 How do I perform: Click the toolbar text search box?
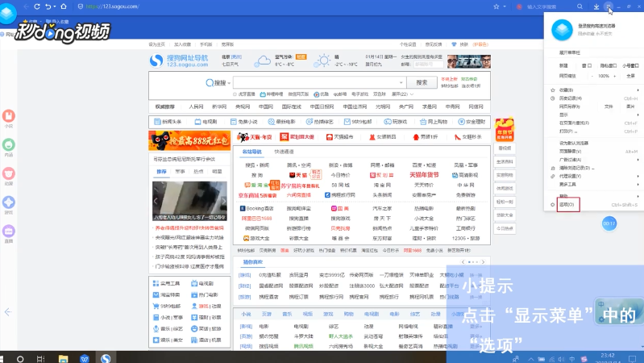pos(542,6)
